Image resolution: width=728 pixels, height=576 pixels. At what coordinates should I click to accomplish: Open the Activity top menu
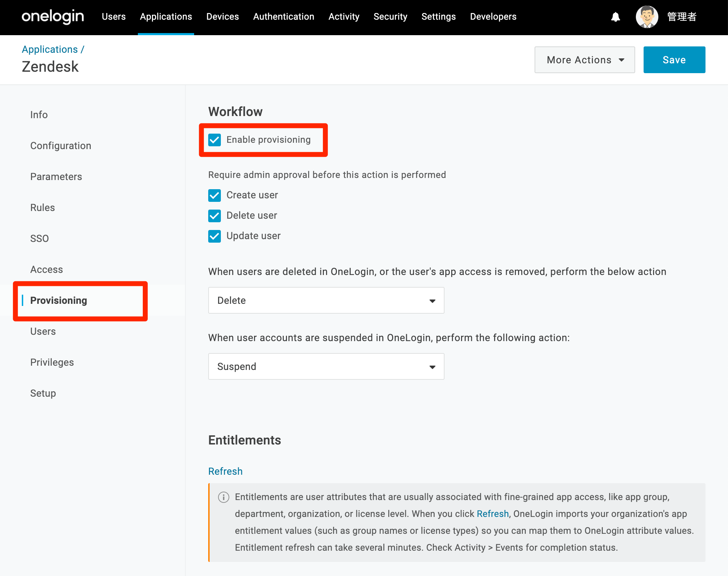[x=344, y=17]
